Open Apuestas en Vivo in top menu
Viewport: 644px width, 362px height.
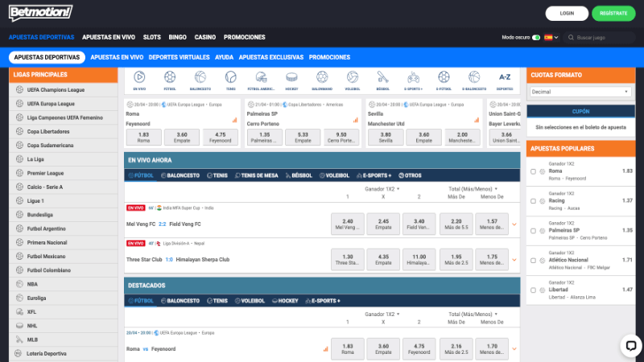coord(109,37)
